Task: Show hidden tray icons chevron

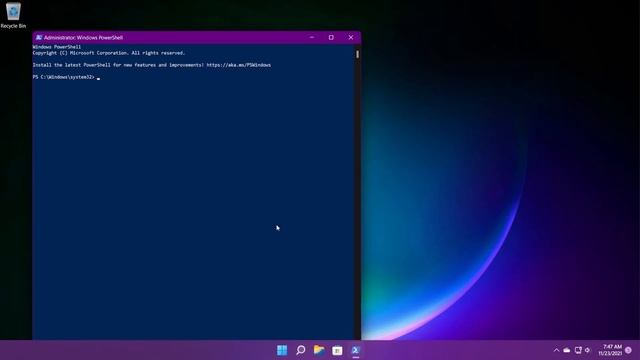Action: pos(556,350)
